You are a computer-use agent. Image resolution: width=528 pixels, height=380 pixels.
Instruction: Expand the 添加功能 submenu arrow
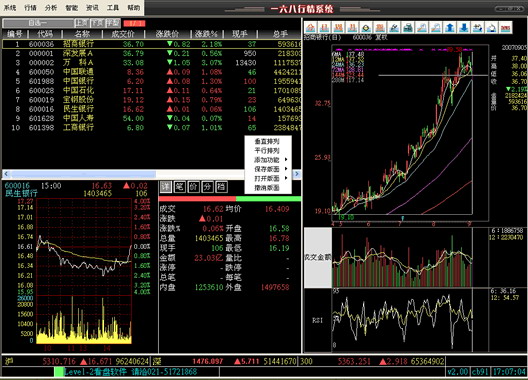286,160
